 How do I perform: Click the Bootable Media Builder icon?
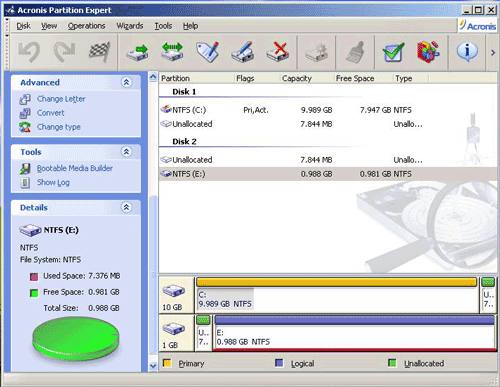[25, 169]
